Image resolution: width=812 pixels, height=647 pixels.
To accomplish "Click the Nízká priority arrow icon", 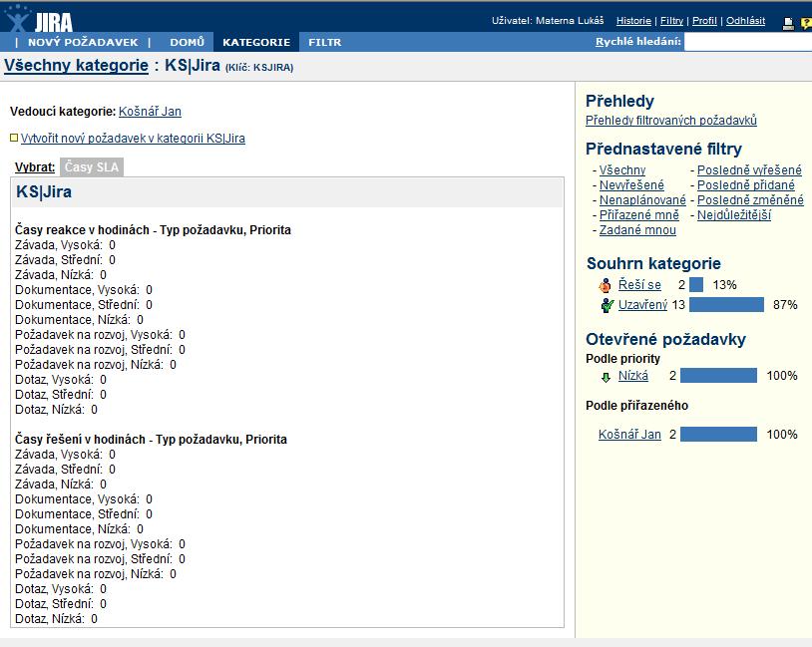I will [606, 377].
